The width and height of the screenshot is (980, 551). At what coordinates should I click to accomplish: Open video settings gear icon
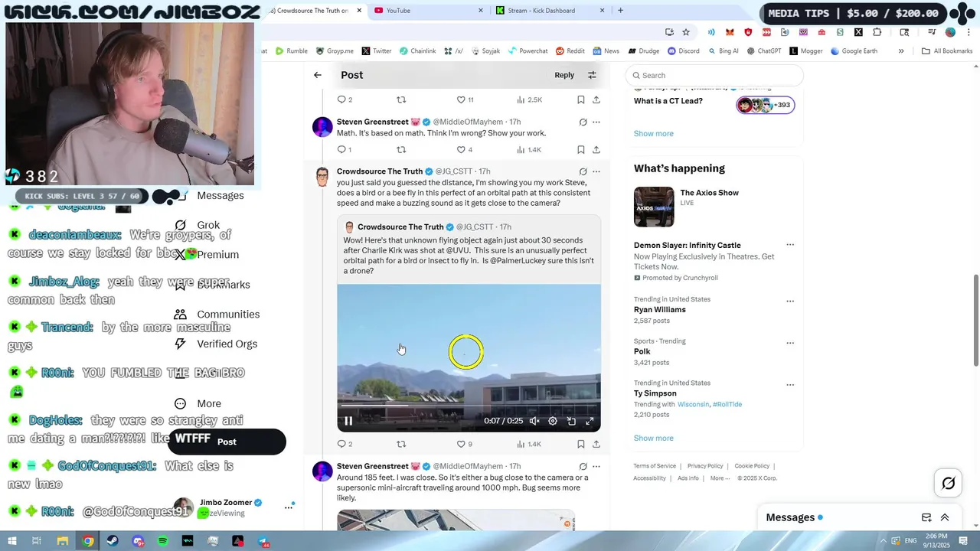(553, 421)
